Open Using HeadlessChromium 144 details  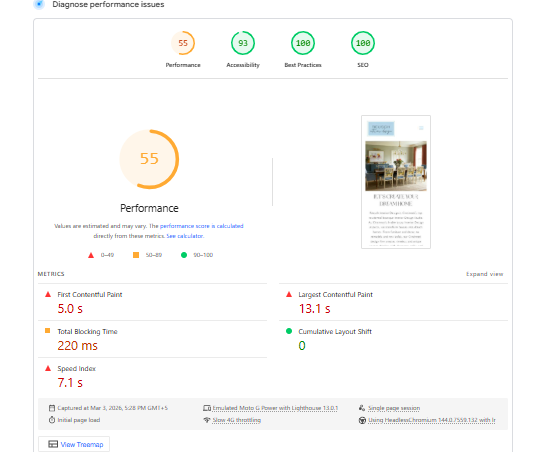coord(432,420)
